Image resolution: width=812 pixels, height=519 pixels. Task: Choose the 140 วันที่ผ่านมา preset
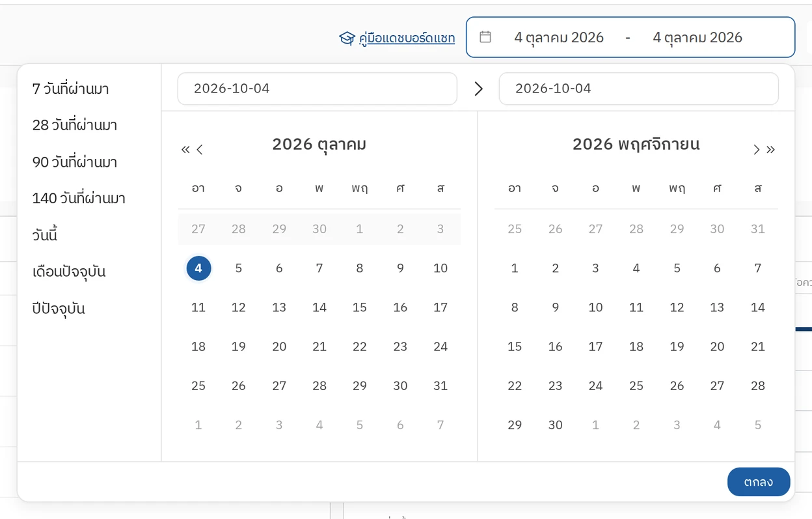point(79,198)
